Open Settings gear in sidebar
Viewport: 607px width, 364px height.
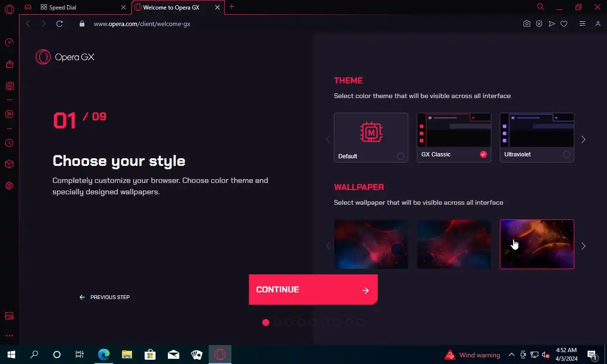[x=9, y=186]
